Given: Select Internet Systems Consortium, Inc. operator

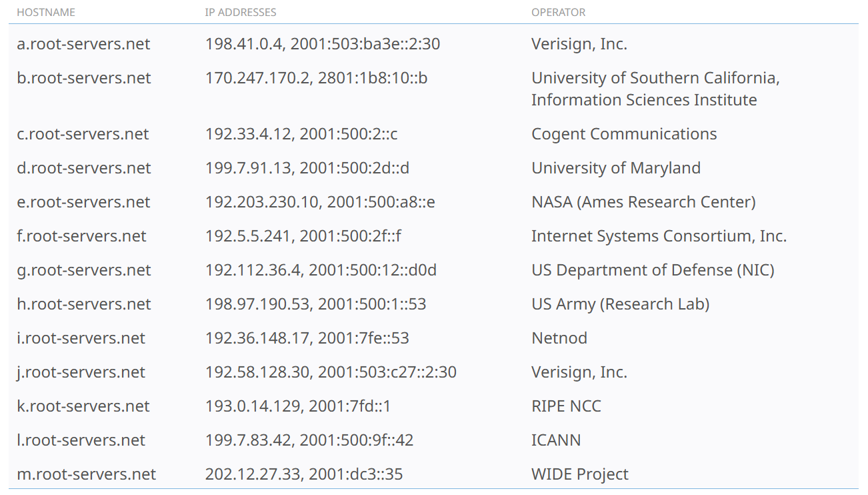Looking at the screenshot, I should click(x=659, y=236).
